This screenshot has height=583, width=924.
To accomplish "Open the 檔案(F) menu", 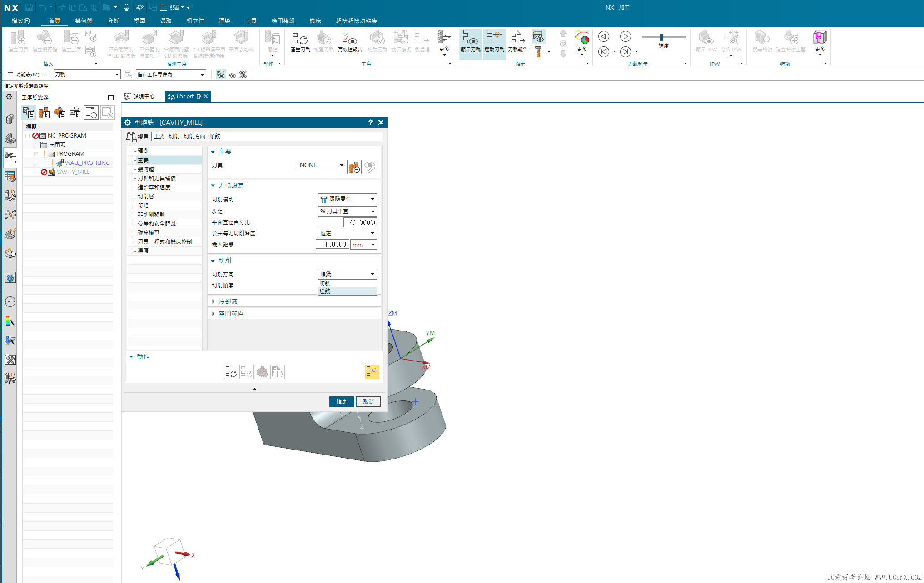I will [x=21, y=20].
